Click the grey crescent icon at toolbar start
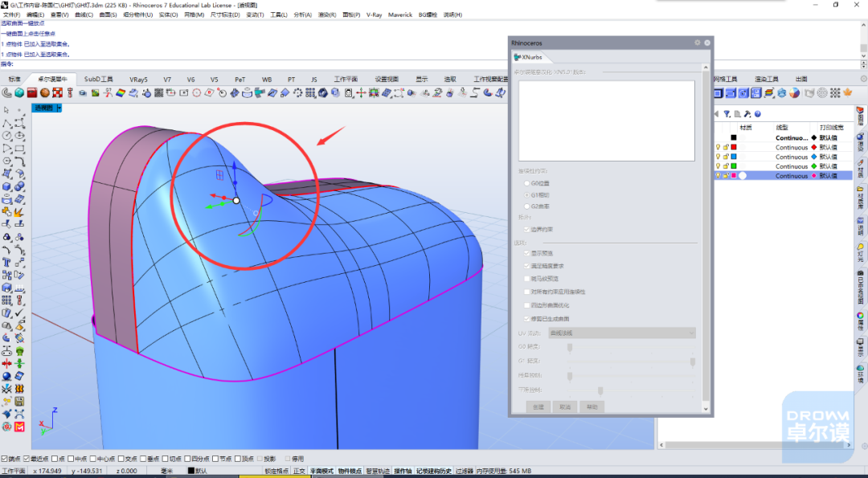The height and width of the screenshot is (478, 868). [6, 92]
